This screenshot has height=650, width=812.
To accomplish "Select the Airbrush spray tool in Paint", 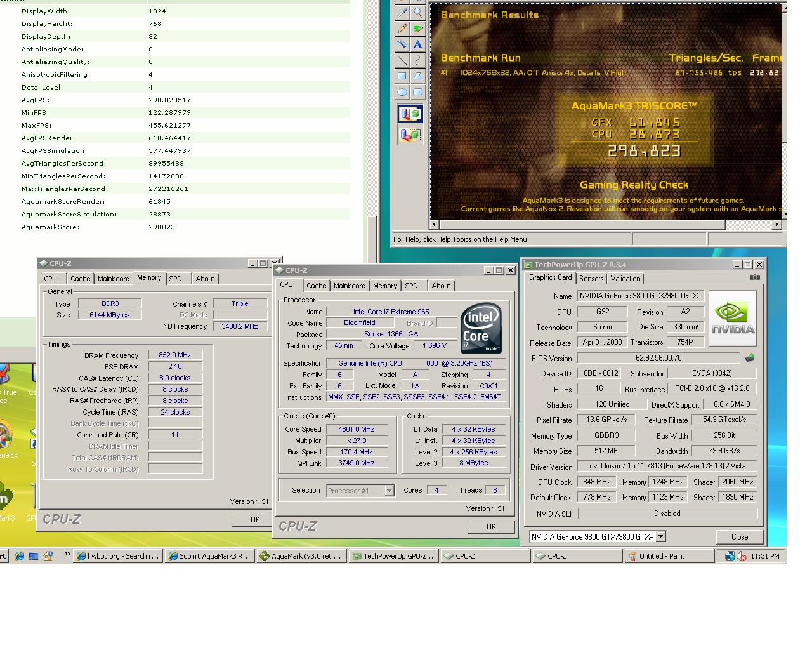I will (x=402, y=44).
